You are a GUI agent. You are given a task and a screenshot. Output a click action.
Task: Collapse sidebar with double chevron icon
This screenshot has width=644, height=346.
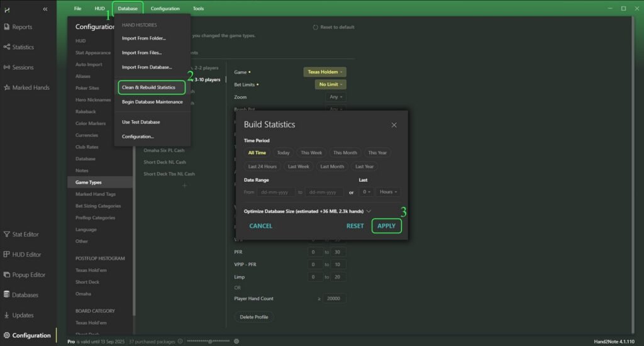coord(45,9)
